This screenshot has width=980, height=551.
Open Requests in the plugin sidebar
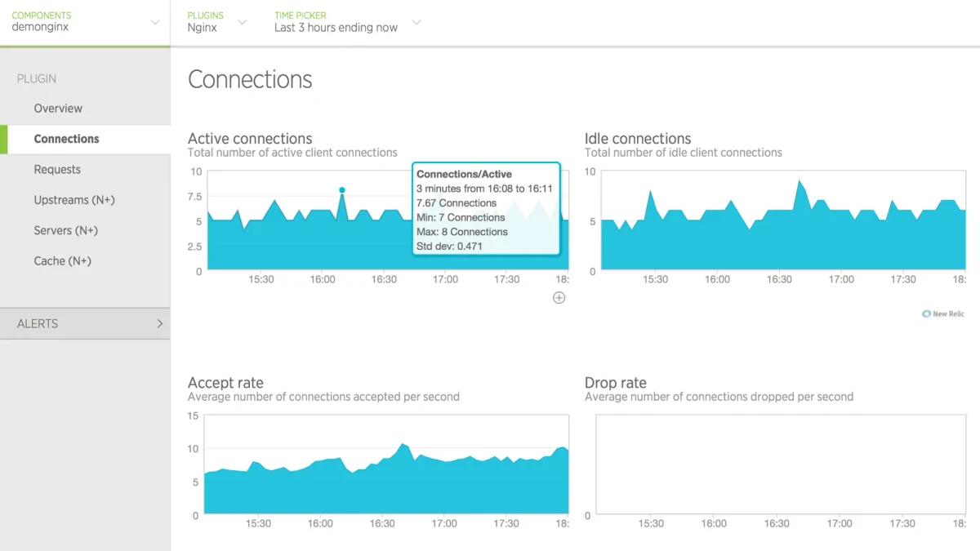(57, 170)
